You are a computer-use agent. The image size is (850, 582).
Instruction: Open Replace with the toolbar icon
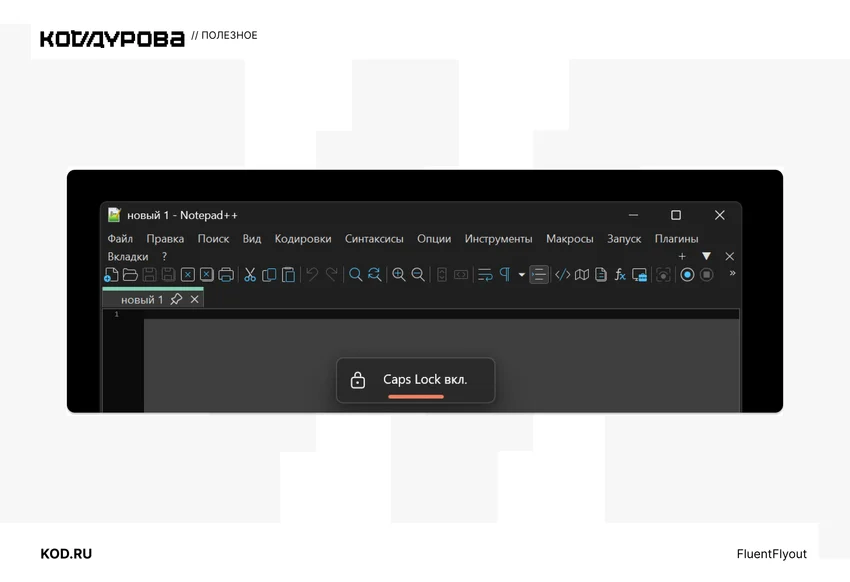[x=375, y=275]
